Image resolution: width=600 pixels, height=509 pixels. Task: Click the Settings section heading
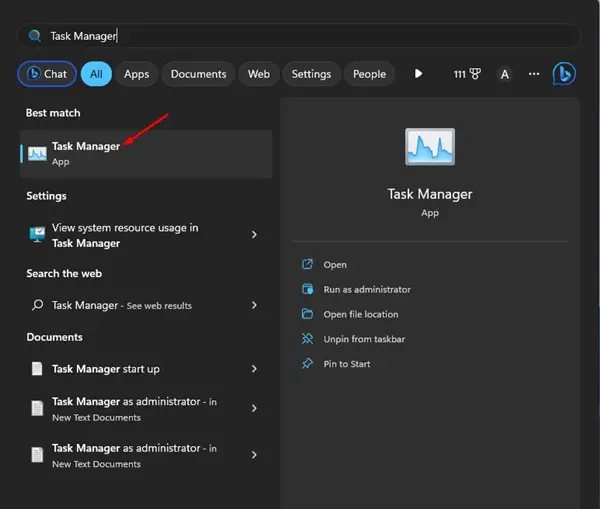tap(46, 196)
